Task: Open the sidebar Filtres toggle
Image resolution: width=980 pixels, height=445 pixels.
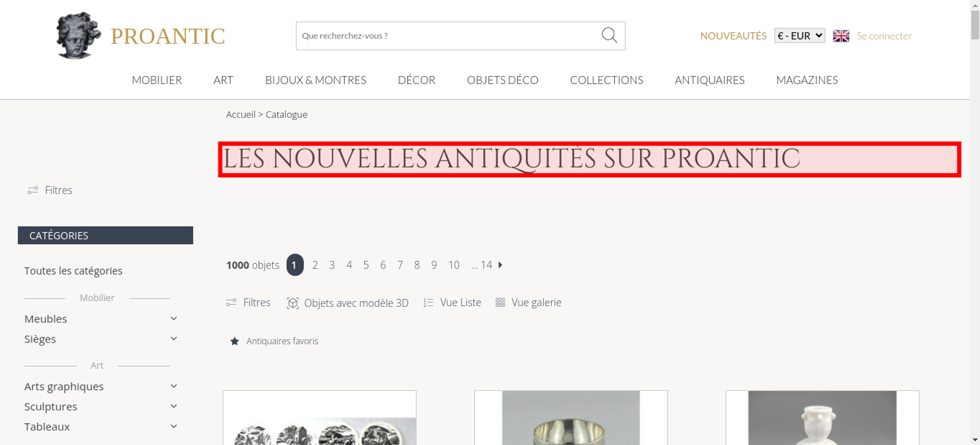Action: (x=50, y=190)
